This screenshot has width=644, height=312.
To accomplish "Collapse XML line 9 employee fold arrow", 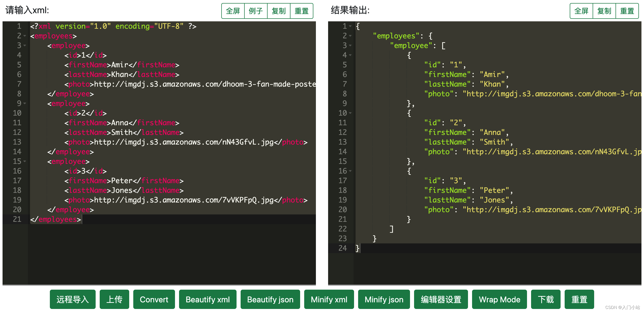I will [25, 103].
